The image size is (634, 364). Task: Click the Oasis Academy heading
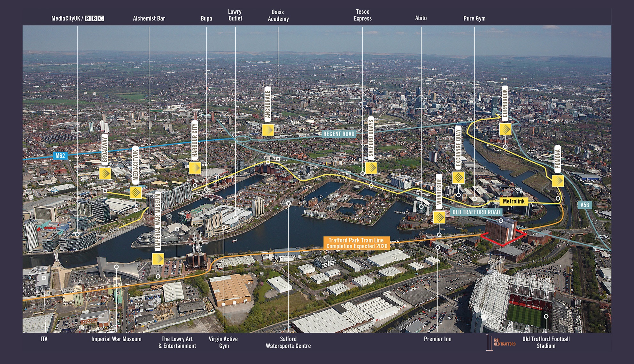point(278,15)
